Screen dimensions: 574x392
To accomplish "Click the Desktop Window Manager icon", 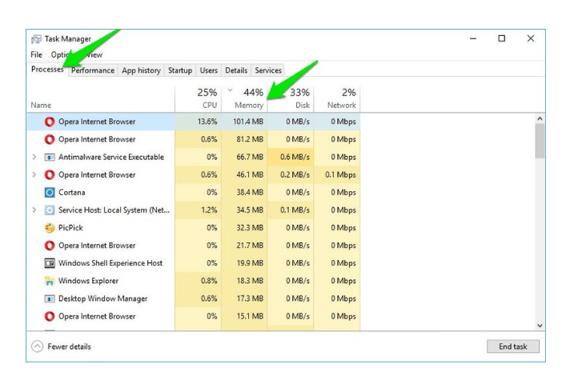I will pos(50,298).
